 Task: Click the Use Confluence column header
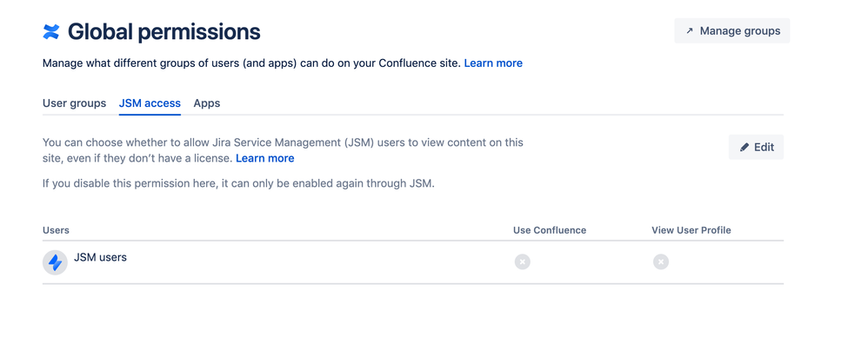pyautogui.click(x=550, y=230)
